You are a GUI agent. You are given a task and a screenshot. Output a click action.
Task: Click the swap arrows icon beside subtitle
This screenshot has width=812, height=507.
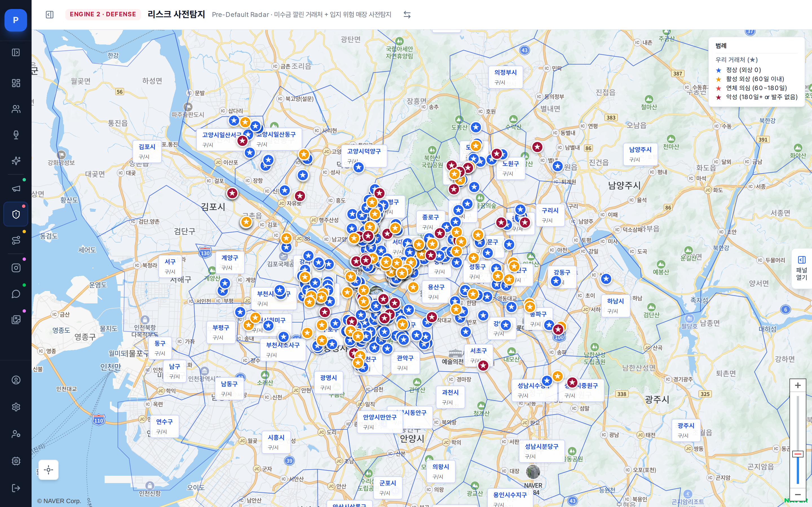(x=407, y=14)
